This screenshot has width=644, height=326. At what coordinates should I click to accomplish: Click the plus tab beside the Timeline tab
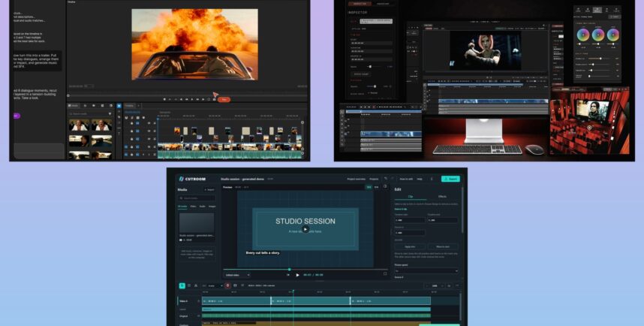(138, 106)
